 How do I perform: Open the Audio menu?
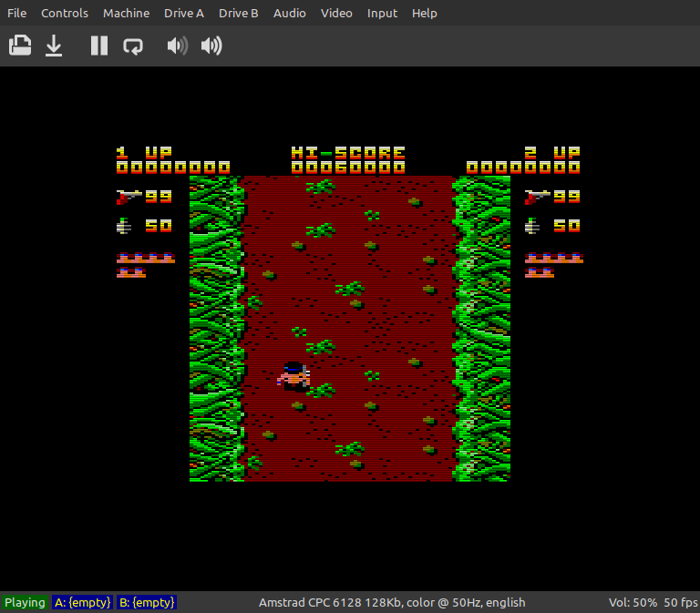point(289,14)
